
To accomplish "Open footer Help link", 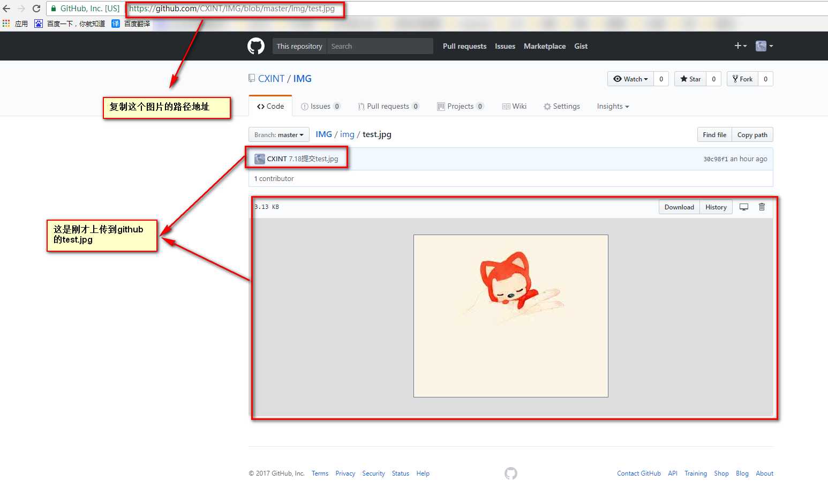I will [x=423, y=473].
